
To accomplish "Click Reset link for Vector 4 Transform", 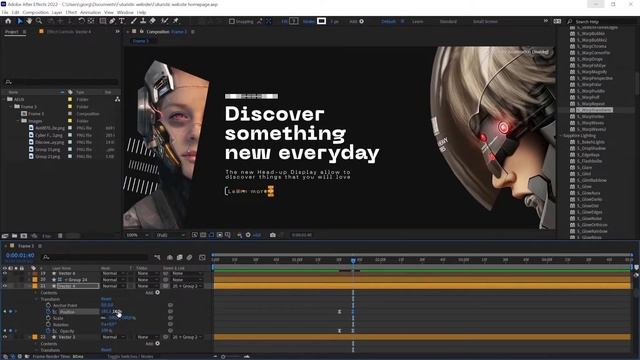I will click(106, 299).
